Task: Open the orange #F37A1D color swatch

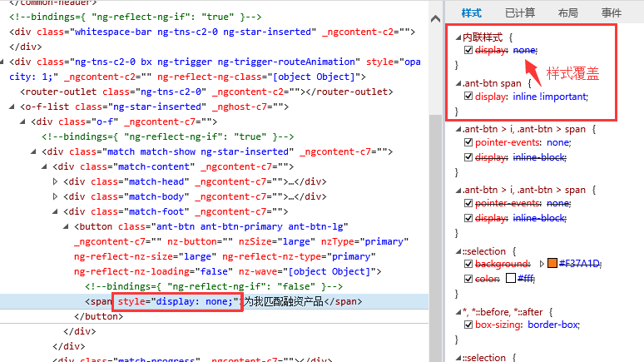Action: (552, 263)
